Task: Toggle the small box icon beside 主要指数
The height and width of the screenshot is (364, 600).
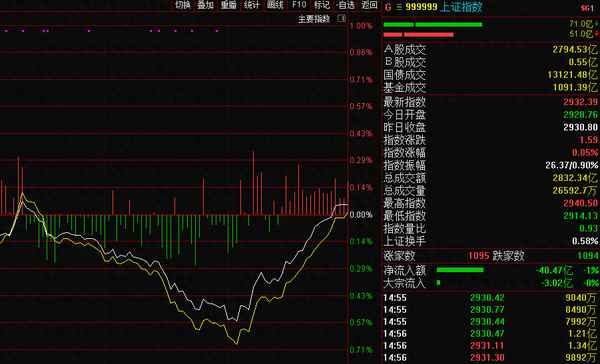Action: (x=342, y=18)
